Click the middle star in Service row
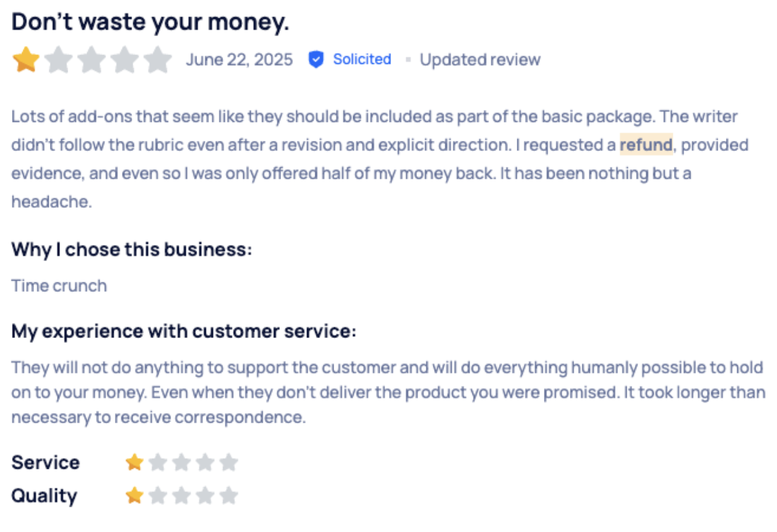Viewport: 777px width, 532px height. click(181, 462)
